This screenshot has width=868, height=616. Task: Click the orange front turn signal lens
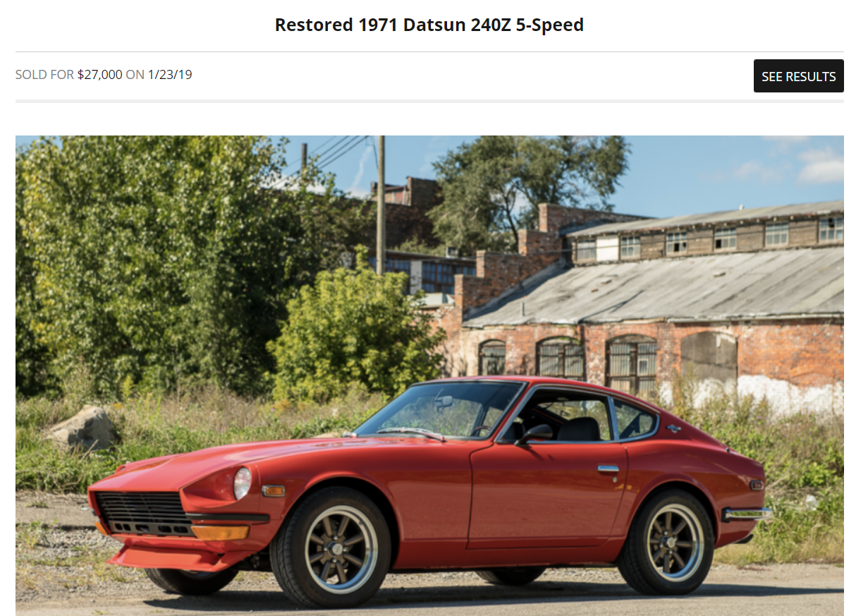(220, 533)
